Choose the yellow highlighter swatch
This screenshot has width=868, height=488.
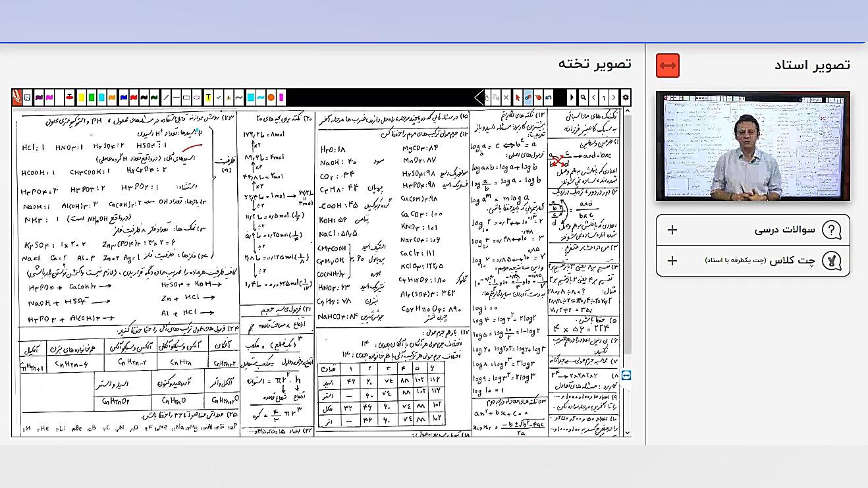click(x=81, y=97)
